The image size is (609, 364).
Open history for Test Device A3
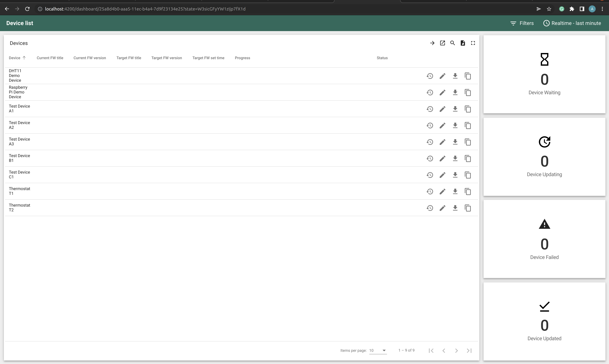[x=430, y=142]
